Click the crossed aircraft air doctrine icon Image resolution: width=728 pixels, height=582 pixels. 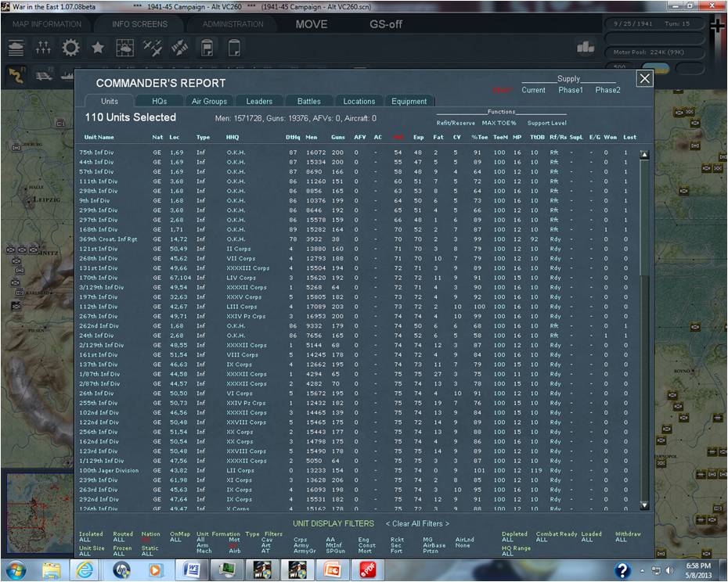tap(153, 48)
